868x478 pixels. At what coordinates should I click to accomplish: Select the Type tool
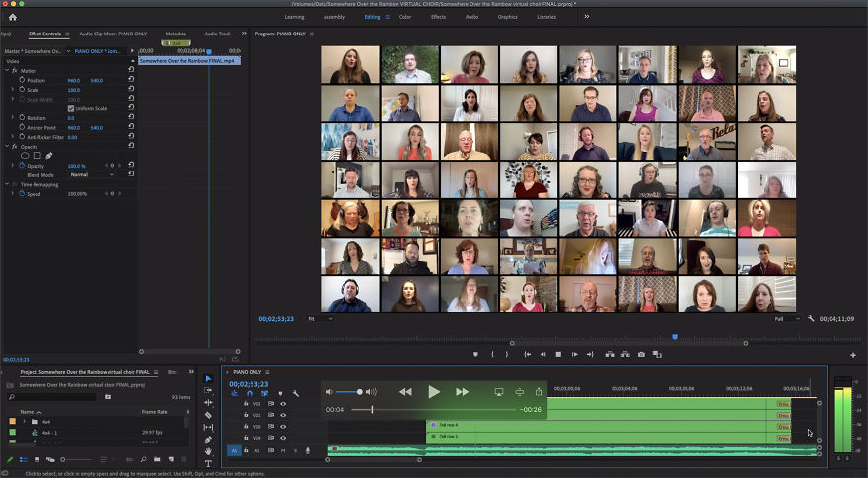coord(208,463)
